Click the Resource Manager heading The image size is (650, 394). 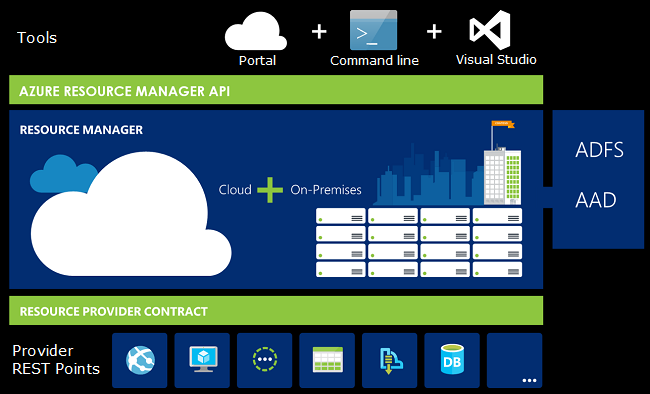[81, 130]
